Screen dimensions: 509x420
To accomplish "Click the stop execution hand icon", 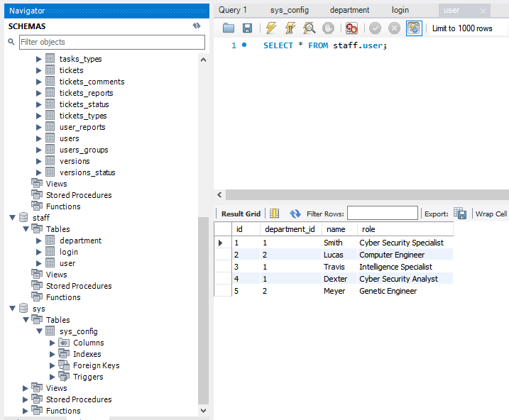I will 329,28.
